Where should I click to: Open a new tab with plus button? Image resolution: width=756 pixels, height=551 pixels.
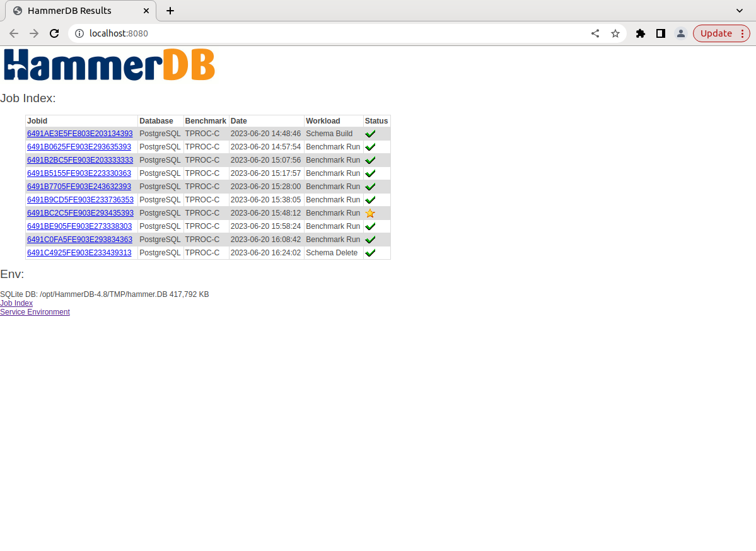(170, 11)
